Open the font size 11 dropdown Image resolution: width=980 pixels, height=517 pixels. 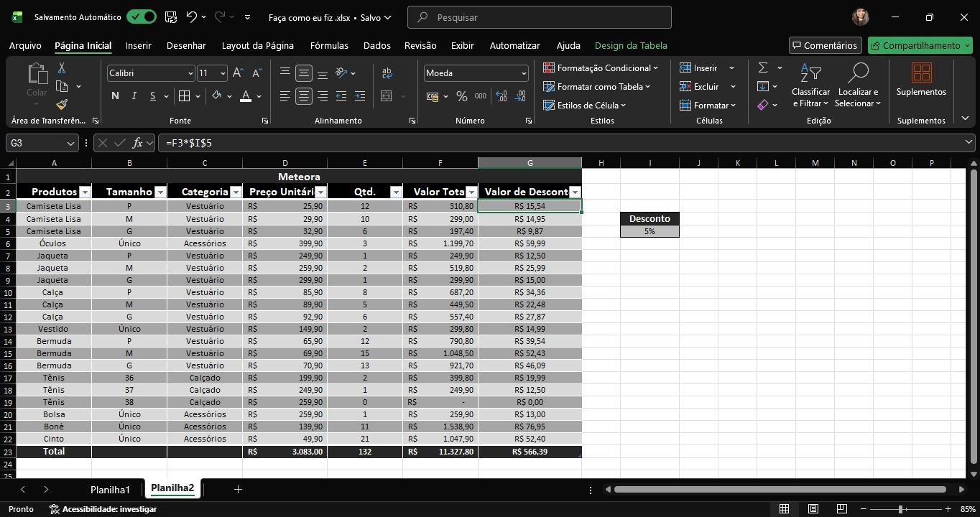(223, 73)
